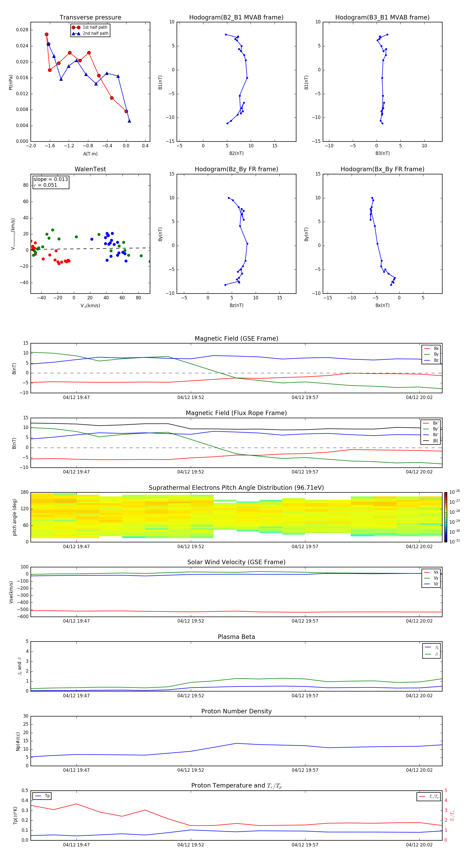This screenshot has height=868, width=473.
Task: Click '|B|' entry in Flux Rope legend
Action: coord(431,441)
